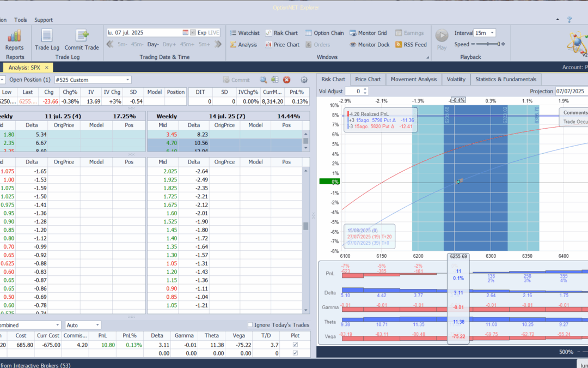Start playback with the Play button
Screen dimensions: 588x368
coord(442,40)
